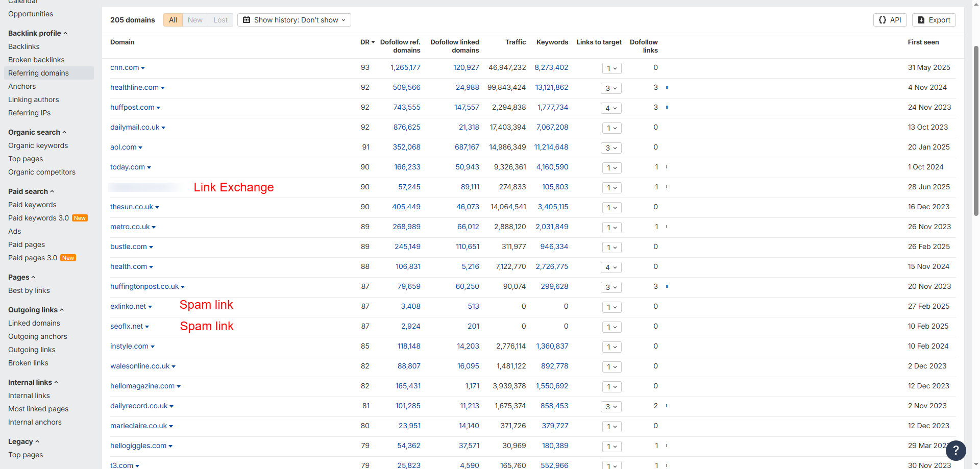The height and width of the screenshot is (469, 980).
Task: Open Links to target dropdown for huffpost.com
Action: 611,108
